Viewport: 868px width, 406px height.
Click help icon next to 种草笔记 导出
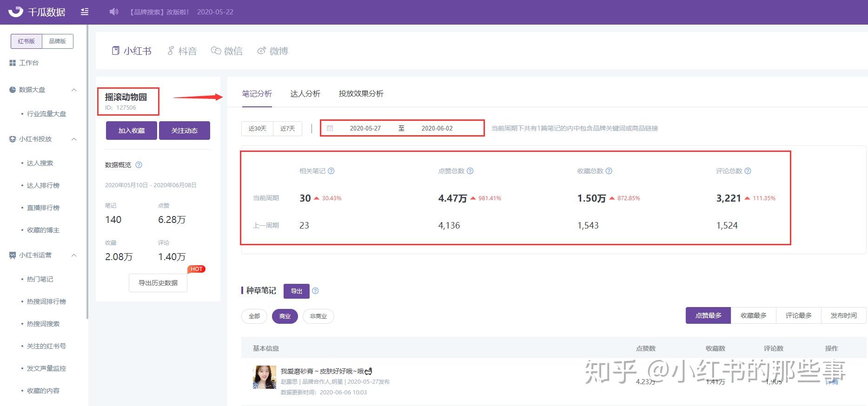(315, 291)
